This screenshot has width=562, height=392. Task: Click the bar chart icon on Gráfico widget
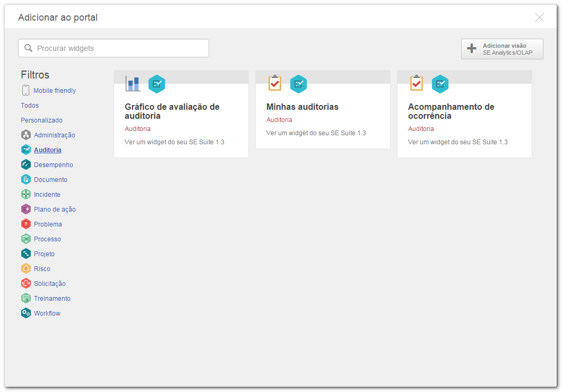[133, 84]
